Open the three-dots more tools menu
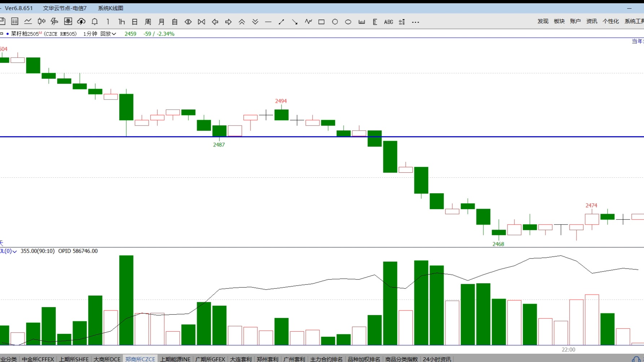Viewport: 644px width, 362px height. point(415,22)
